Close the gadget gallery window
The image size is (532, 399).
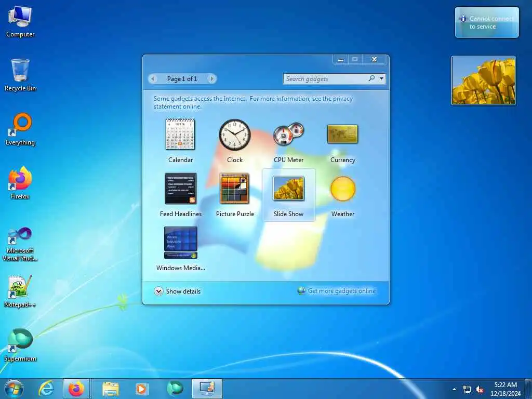[x=374, y=59]
